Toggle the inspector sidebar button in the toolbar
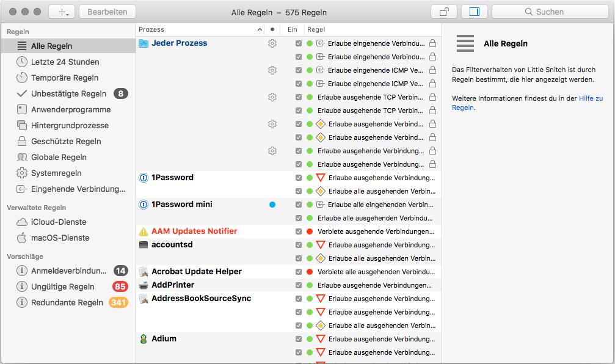The image size is (615, 364). click(x=474, y=12)
